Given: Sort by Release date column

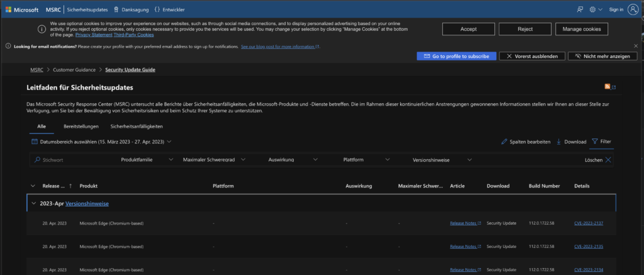Looking at the screenshot, I should tap(57, 186).
